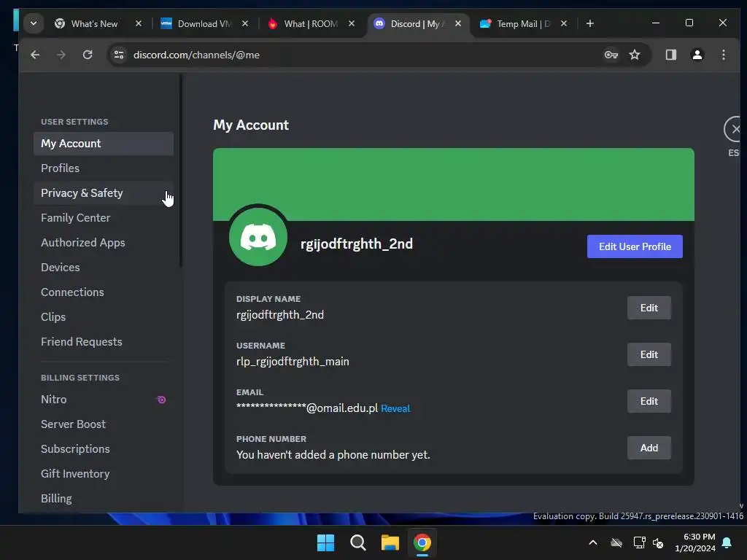Image resolution: width=747 pixels, height=560 pixels.
Task: Open the Chrome profile icon
Action: [x=697, y=55]
